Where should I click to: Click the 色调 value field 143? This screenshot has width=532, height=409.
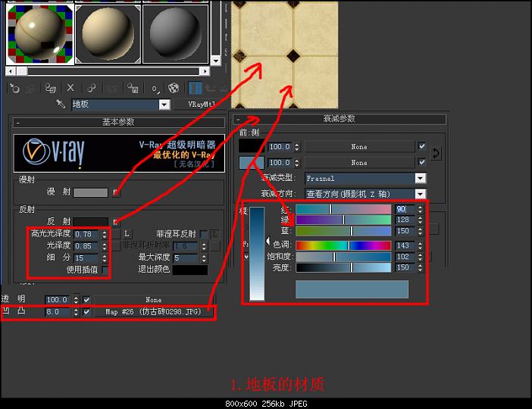[405, 245]
